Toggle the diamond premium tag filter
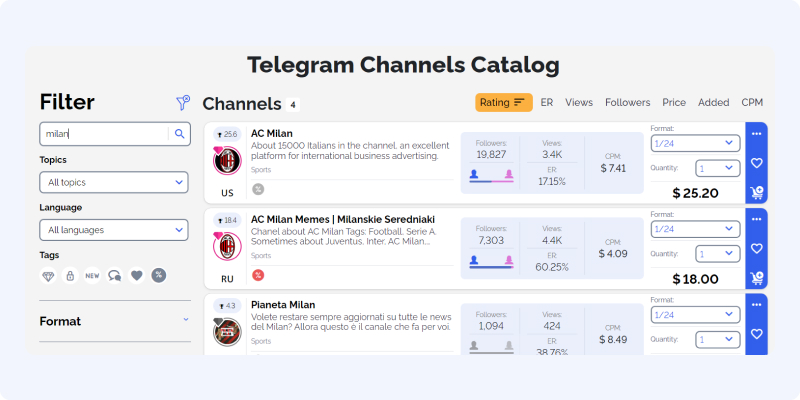 [x=48, y=276]
